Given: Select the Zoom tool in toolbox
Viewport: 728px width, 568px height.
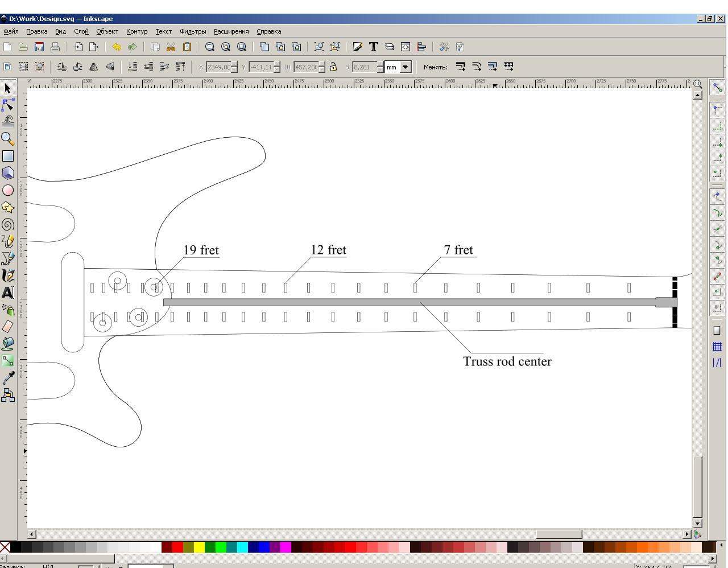Looking at the screenshot, I should click(x=8, y=139).
